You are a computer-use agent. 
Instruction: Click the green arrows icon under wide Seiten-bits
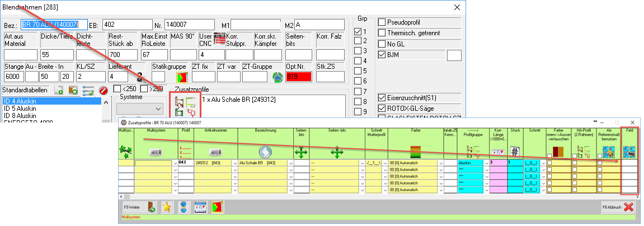(x=337, y=152)
